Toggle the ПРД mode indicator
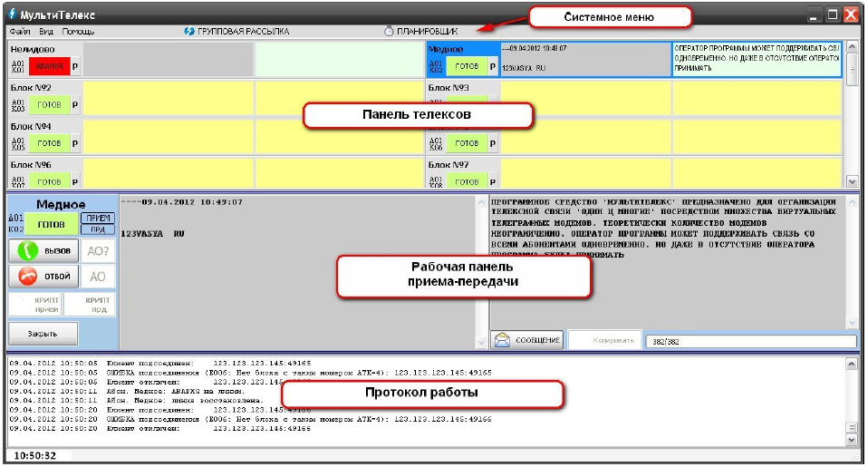 (98, 229)
